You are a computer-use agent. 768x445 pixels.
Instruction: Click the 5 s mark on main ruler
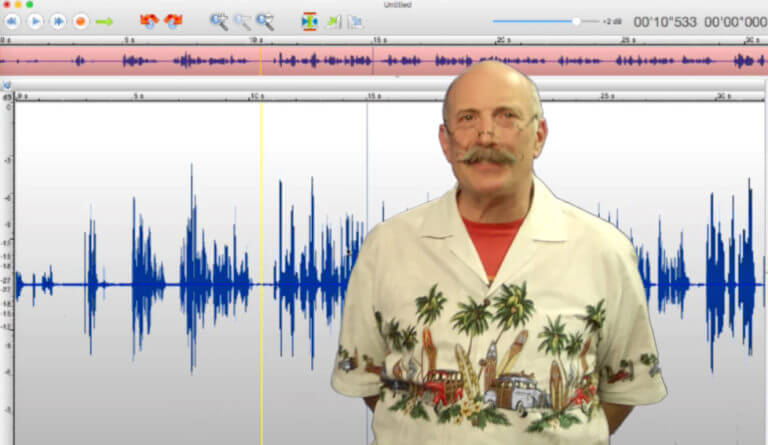click(x=139, y=96)
